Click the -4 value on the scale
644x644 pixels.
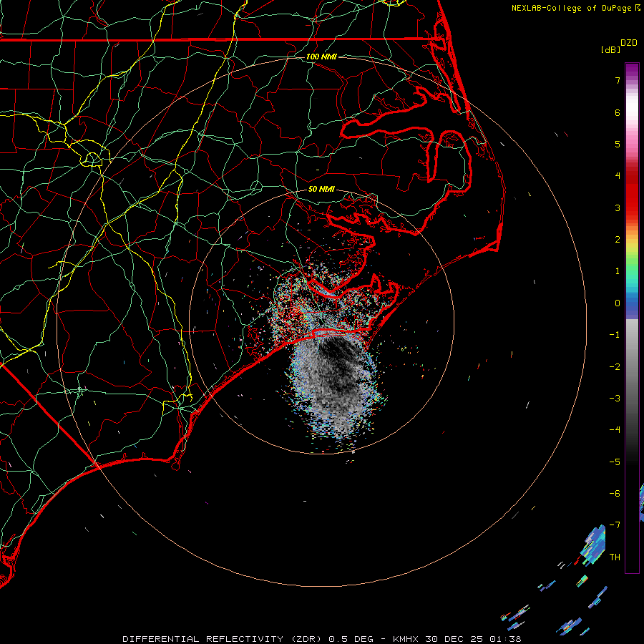tap(615, 430)
